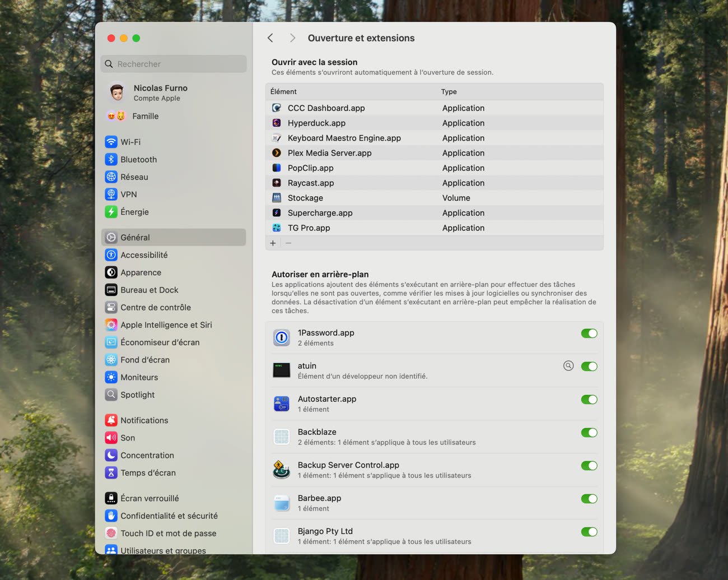Screen dimensions: 728x580
Task: Click the Rechercher search field
Action: 174,64
